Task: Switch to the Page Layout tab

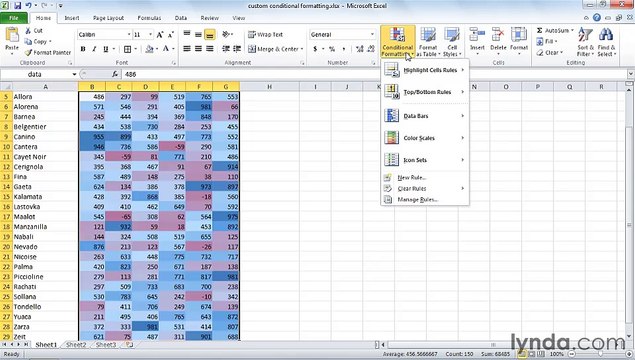Action: pos(108,18)
